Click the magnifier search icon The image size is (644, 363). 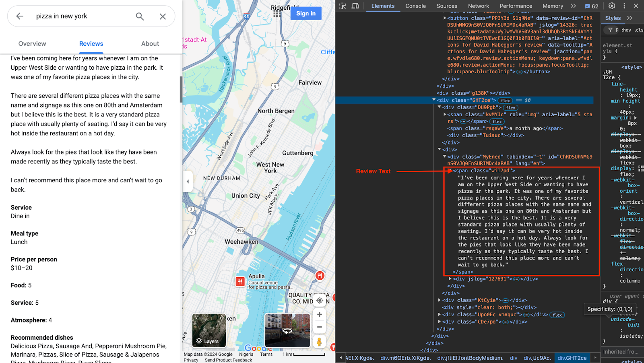(x=140, y=16)
